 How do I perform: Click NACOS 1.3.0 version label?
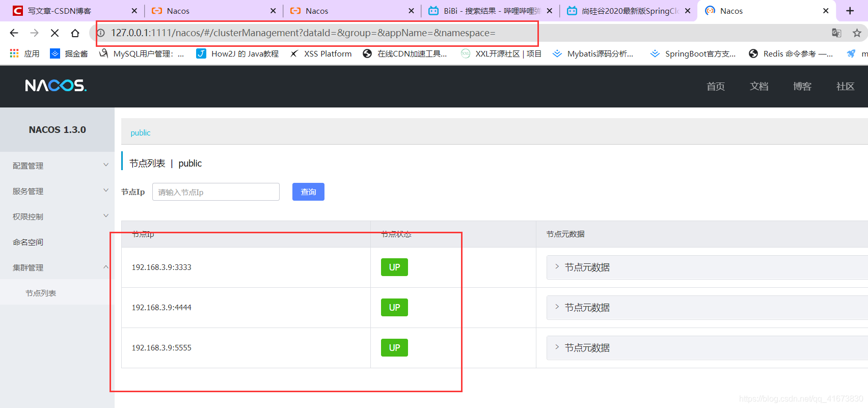click(57, 130)
